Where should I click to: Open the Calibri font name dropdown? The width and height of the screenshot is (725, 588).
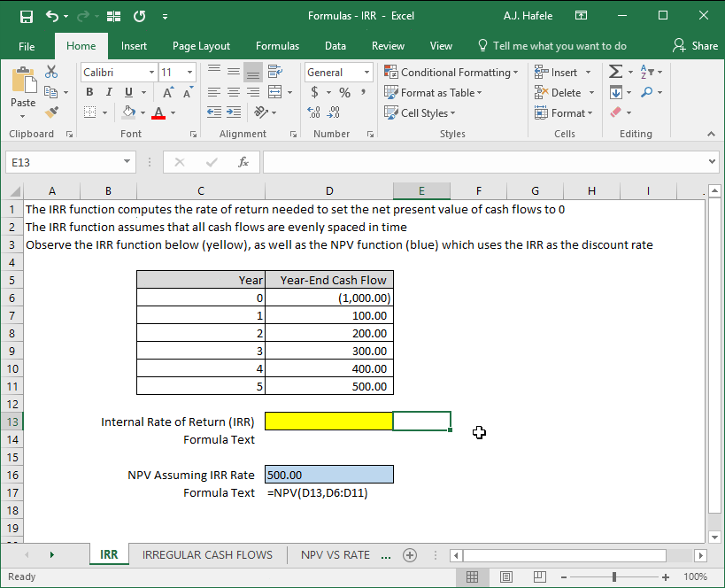point(151,72)
